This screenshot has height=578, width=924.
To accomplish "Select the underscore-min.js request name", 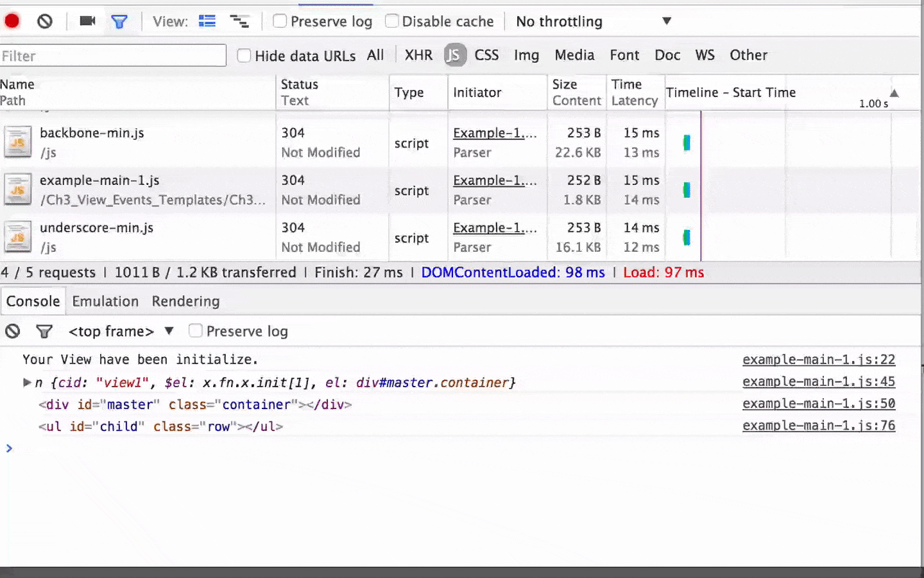I will [96, 228].
